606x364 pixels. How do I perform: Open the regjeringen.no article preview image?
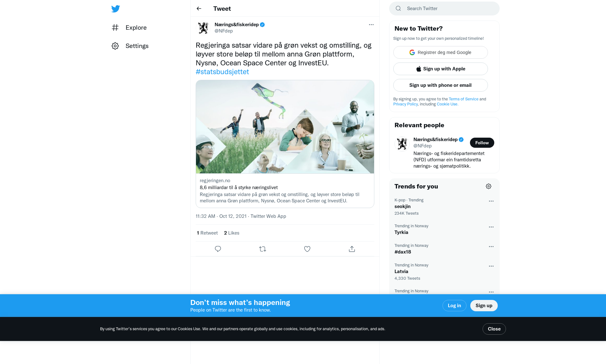tap(285, 127)
